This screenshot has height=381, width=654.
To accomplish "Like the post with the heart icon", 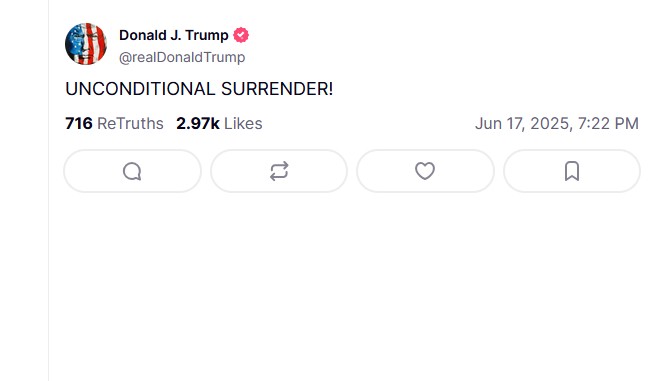I will [x=425, y=171].
